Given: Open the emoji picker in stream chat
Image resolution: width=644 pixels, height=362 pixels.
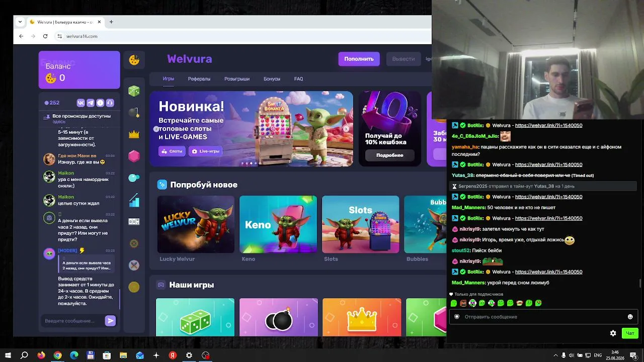Looking at the screenshot, I should click(630, 317).
